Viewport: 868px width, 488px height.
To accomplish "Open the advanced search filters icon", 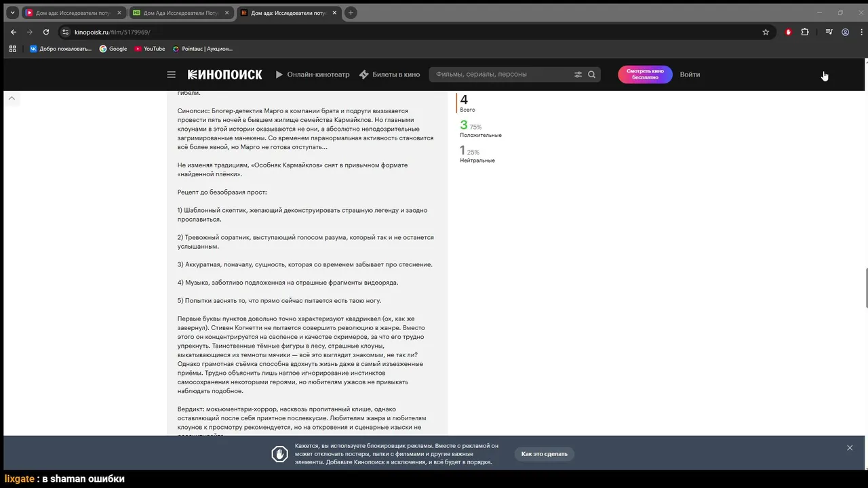I will 578,75.
